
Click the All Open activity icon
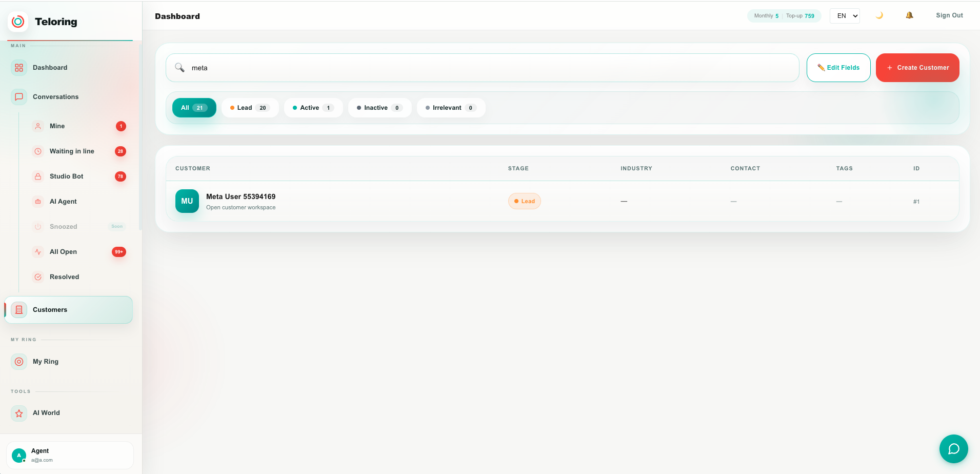coord(38,252)
